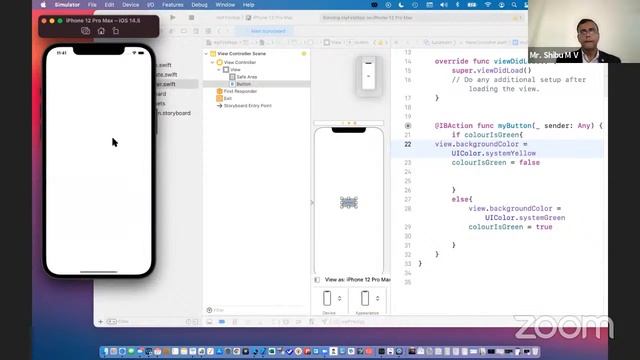Open the Debug menu

coord(199,5)
